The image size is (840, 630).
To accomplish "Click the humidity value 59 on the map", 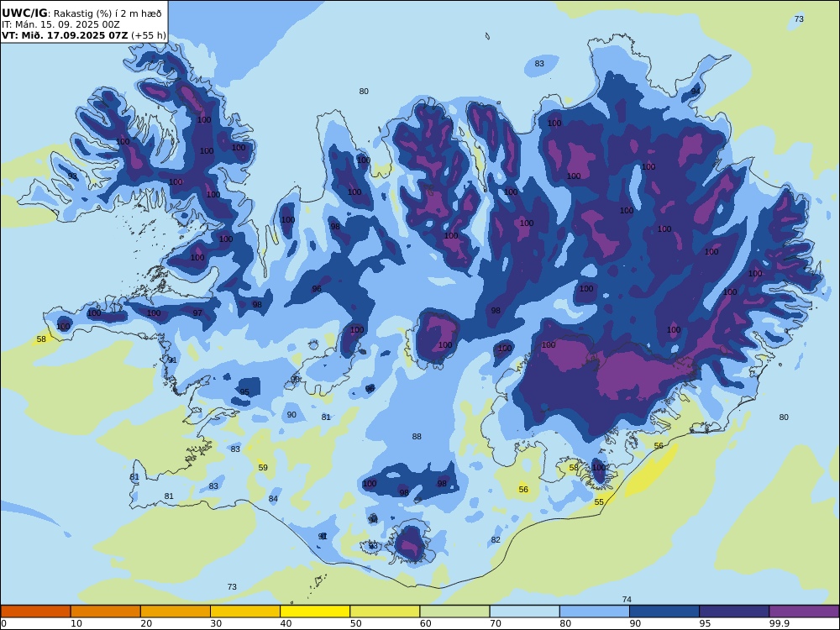I will 263,468.
